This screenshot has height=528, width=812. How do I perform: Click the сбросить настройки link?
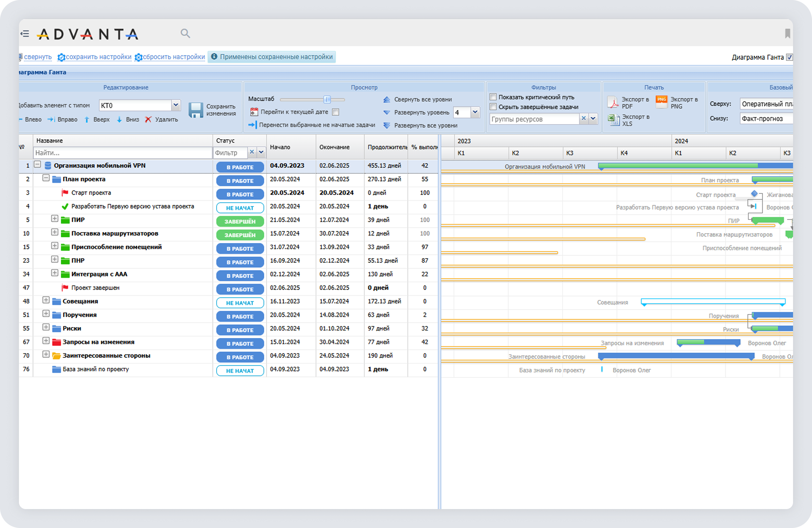point(174,57)
